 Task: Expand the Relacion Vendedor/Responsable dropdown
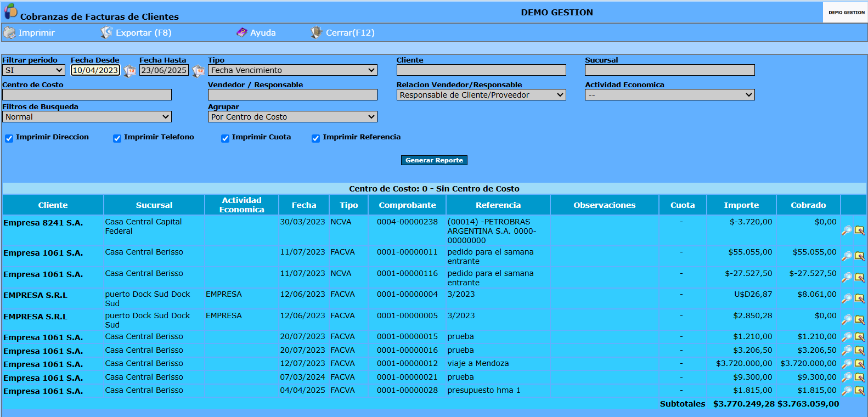coord(481,95)
